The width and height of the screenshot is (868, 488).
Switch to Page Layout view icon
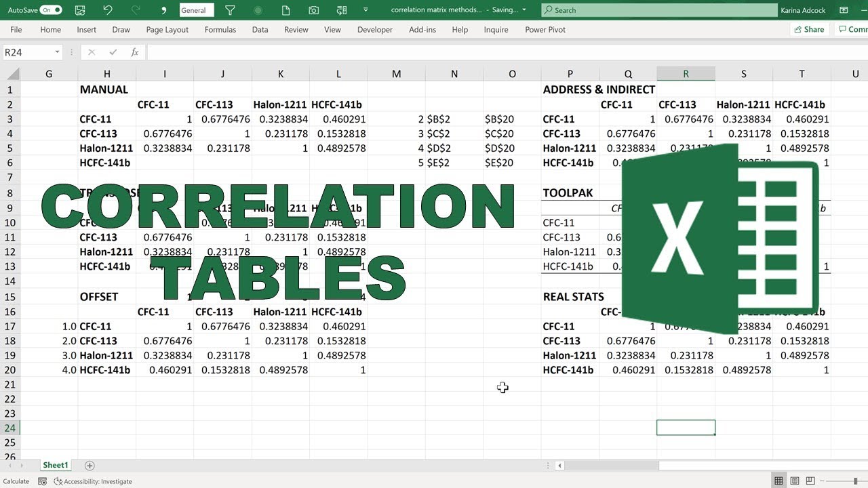click(x=795, y=481)
